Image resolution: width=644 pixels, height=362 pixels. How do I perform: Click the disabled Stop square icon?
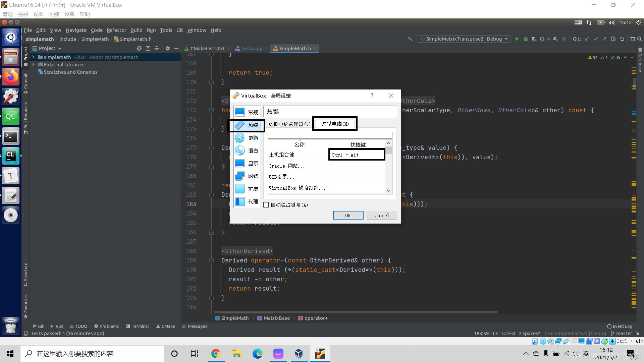[564, 39]
